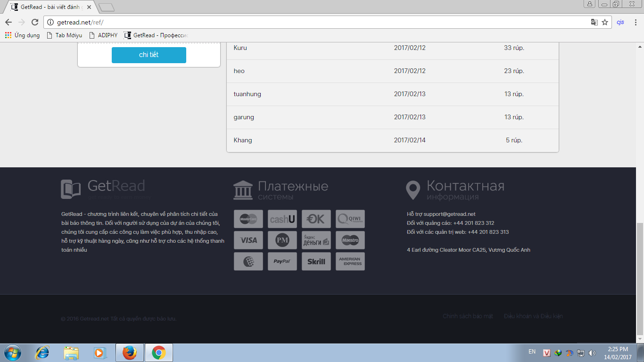Click the Chrome taskbar icon
The height and width of the screenshot is (362, 644).
pyautogui.click(x=159, y=353)
